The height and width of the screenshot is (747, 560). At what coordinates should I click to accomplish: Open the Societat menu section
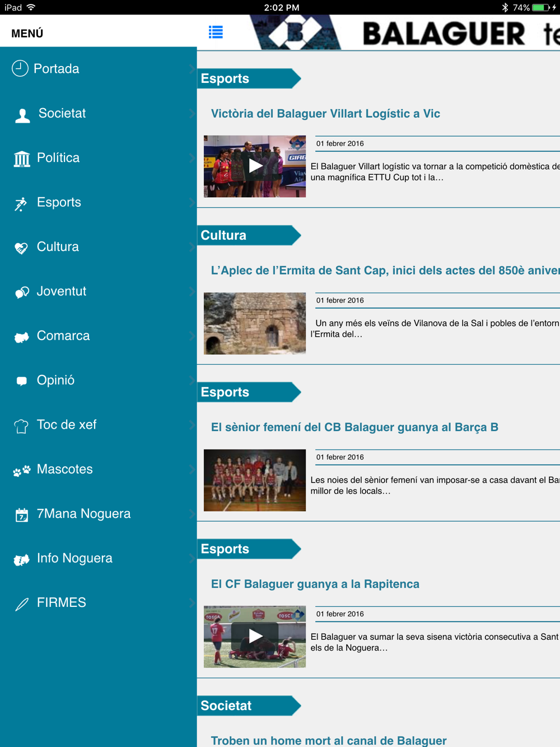98,113
